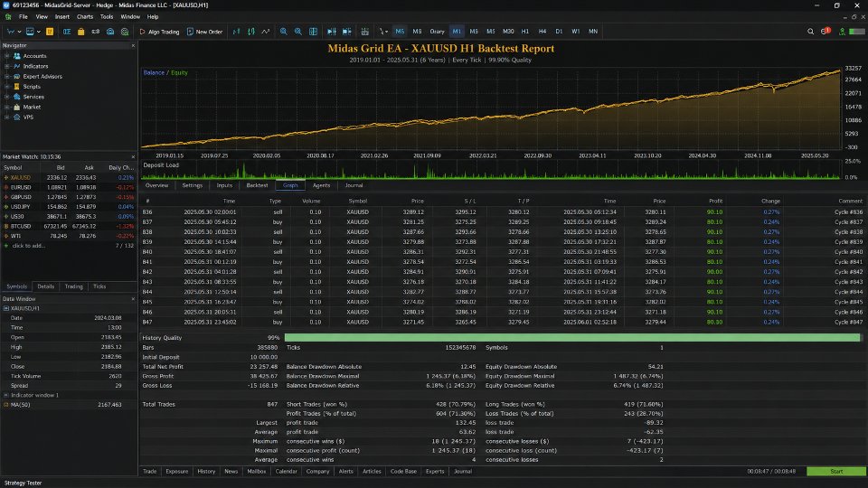Switch chart to bar chart mode
This screenshot has height=488, width=868.
point(236,32)
